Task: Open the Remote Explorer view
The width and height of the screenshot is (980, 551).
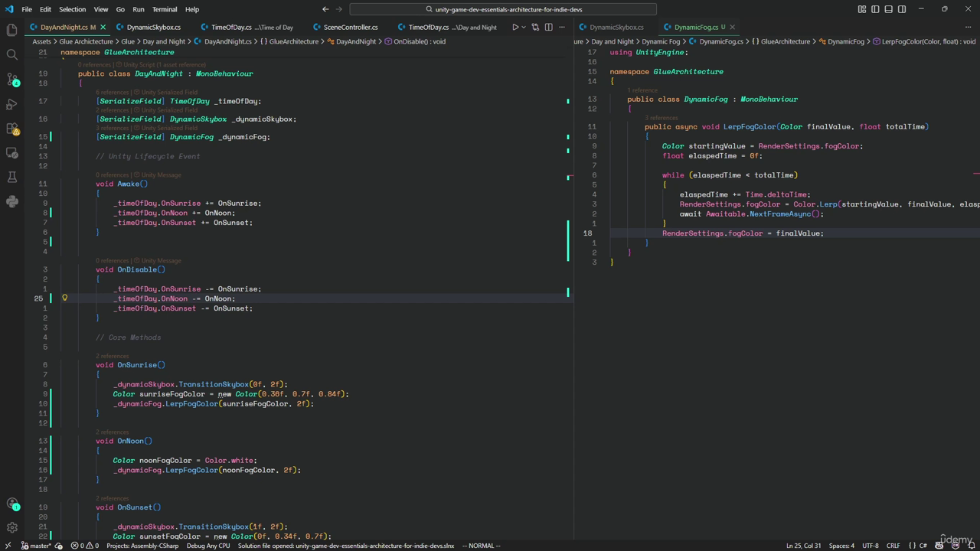Action: click(11, 152)
